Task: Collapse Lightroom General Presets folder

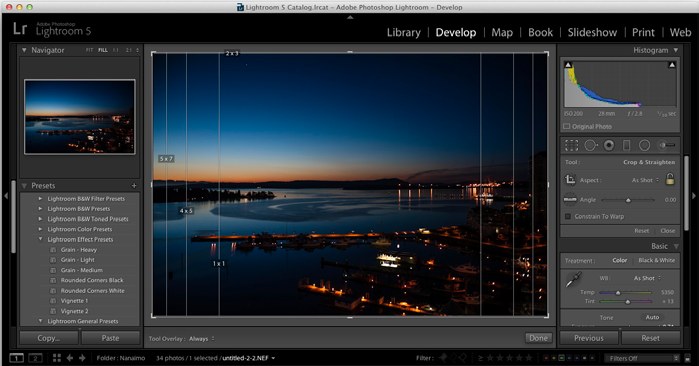Action: click(40, 321)
